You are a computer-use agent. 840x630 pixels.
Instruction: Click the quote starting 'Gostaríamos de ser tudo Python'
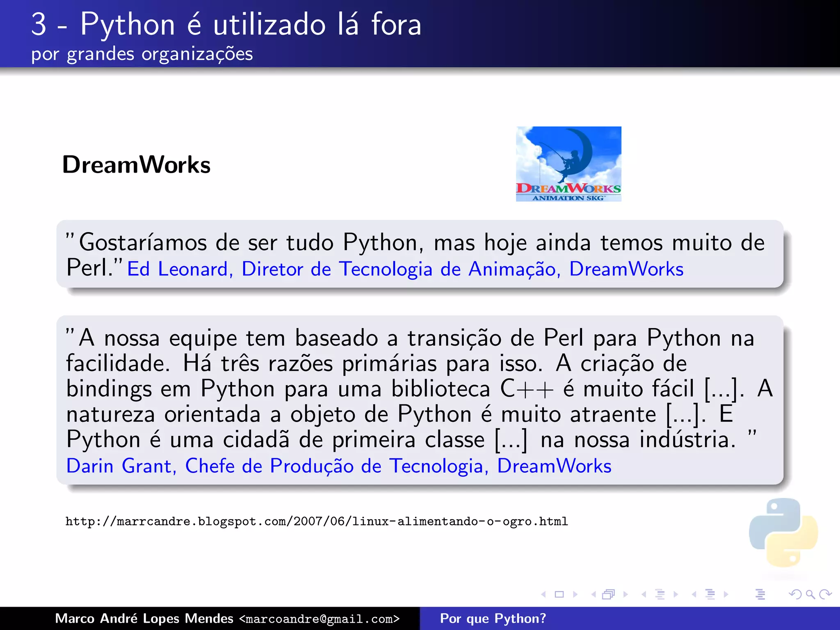click(x=415, y=254)
